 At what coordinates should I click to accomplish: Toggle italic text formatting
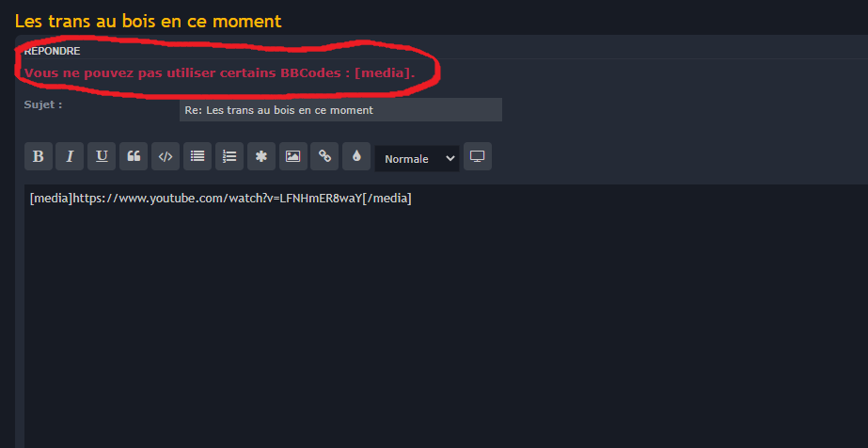click(70, 156)
